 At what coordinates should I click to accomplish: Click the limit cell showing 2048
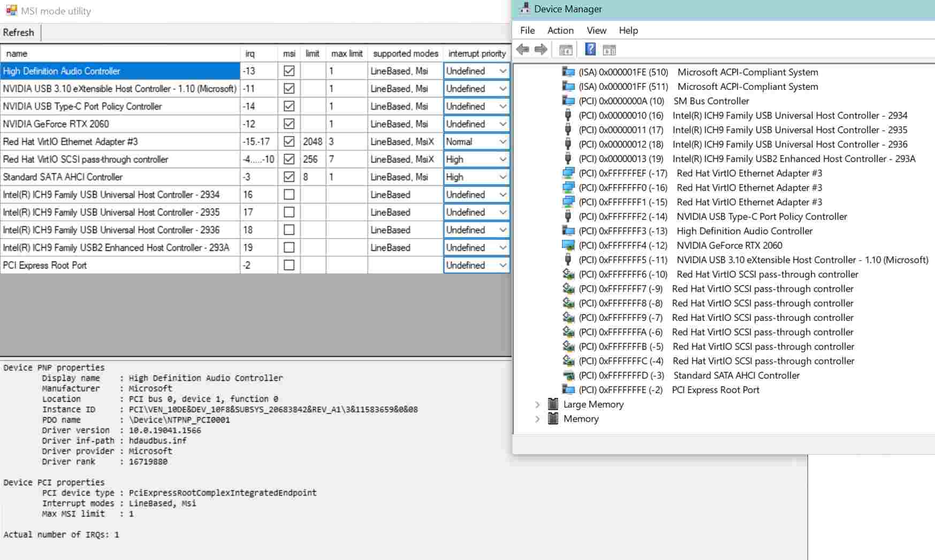click(313, 142)
